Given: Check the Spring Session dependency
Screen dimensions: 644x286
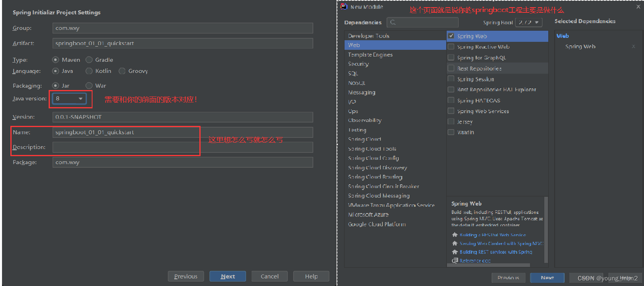Looking at the screenshot, I should (451, 79).
